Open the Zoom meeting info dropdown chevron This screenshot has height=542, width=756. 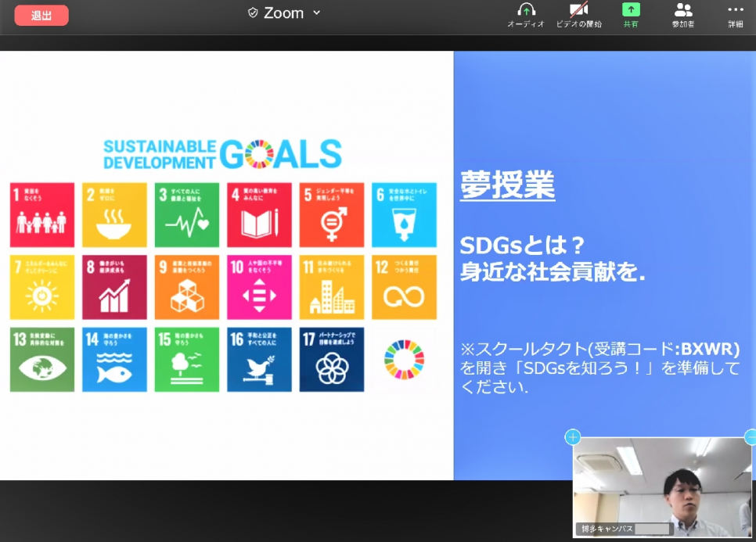click(317, 13)
